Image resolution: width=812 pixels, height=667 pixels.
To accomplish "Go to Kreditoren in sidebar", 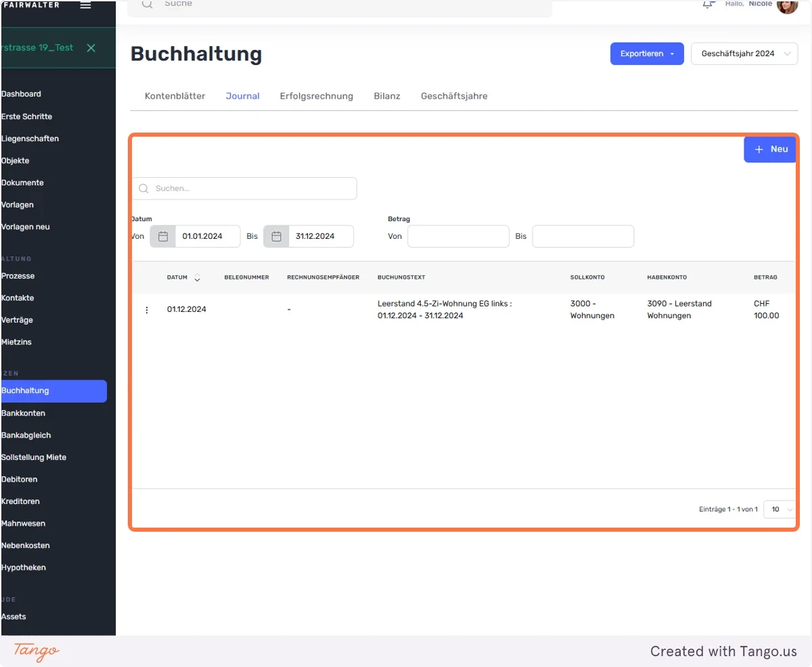I will [x=20, y=501].
